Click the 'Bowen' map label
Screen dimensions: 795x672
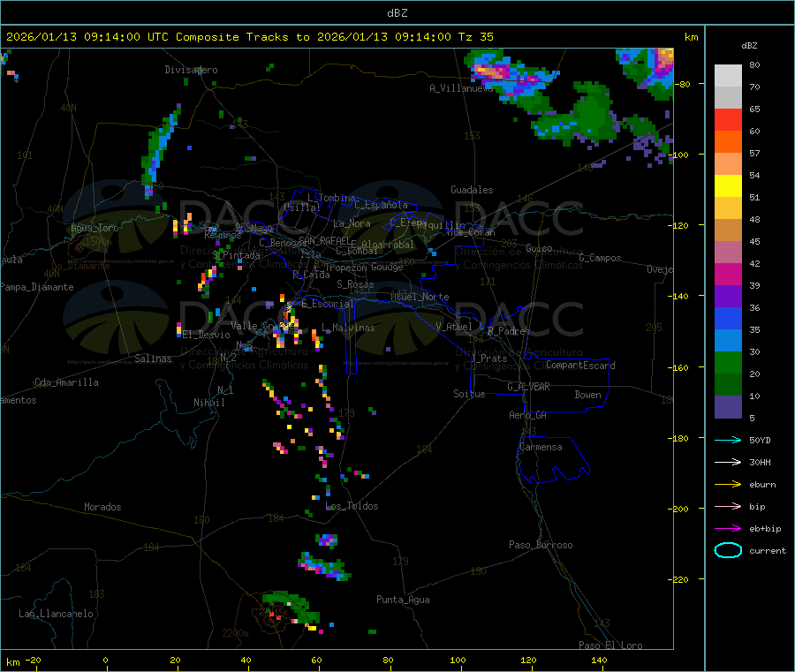(587, 394)
